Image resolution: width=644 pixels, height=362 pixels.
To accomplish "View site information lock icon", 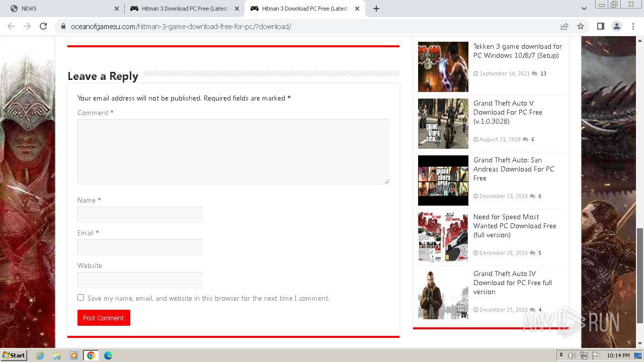I will coord(63,27).
